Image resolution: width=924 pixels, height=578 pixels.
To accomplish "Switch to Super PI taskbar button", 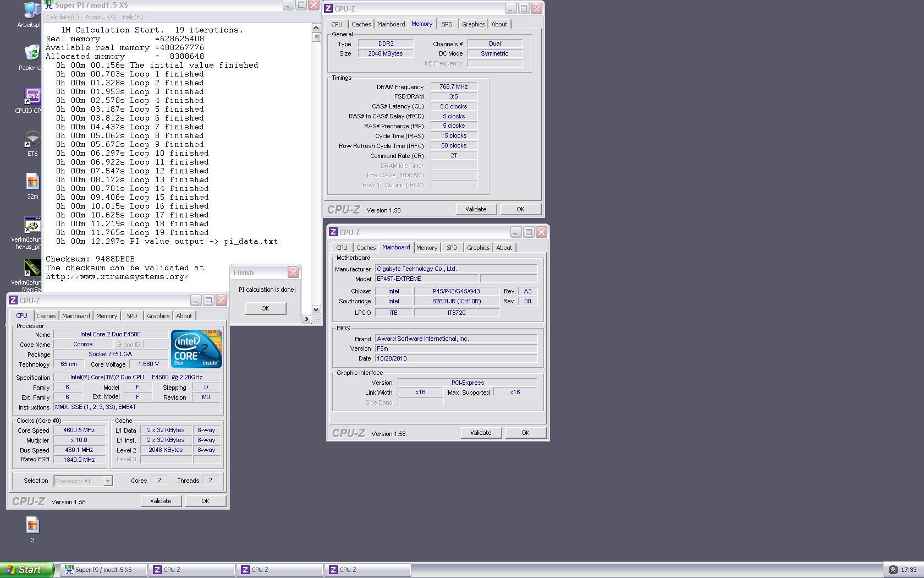I will (103, 570).
